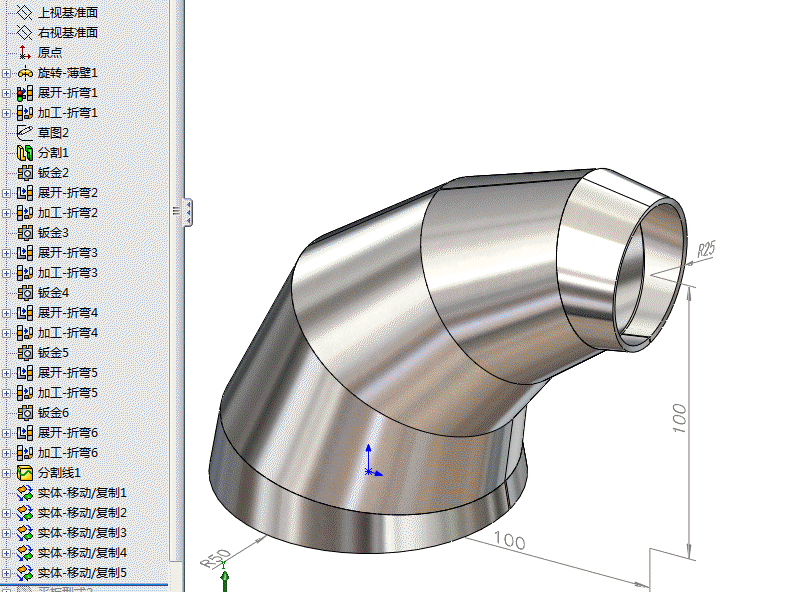Select the 上视基准面 plane icon
Screen dimensions: 800x592
(24, 12)
